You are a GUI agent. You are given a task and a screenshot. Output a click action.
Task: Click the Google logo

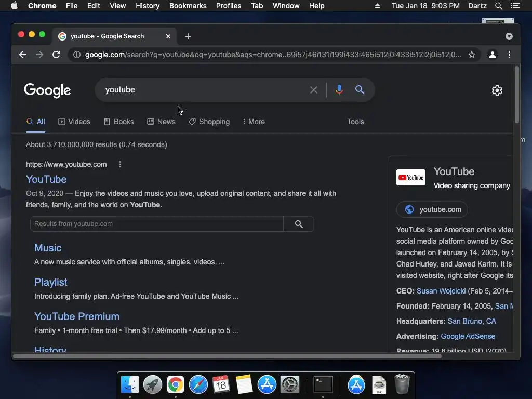tap(47, 90)
